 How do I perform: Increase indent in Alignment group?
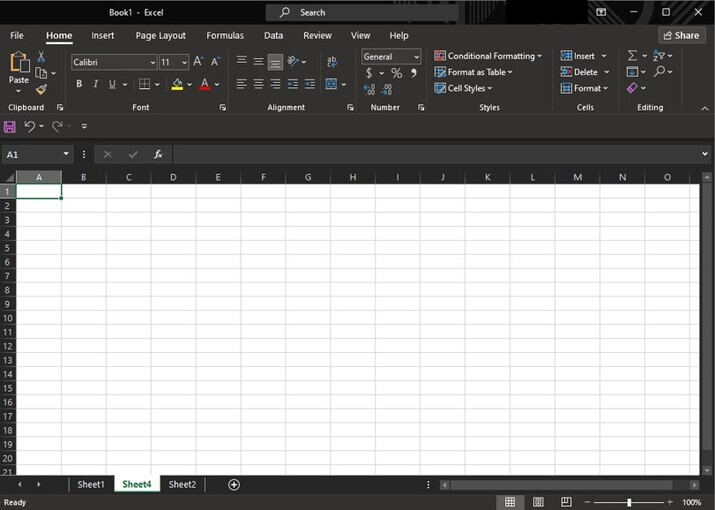point(310,84)
